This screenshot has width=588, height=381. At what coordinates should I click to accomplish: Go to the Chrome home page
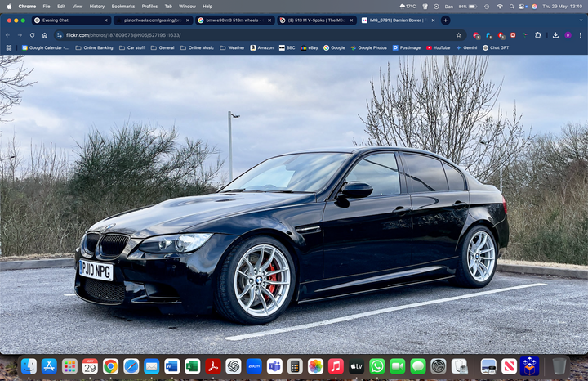pyautogui.click(x=44, y=35)
